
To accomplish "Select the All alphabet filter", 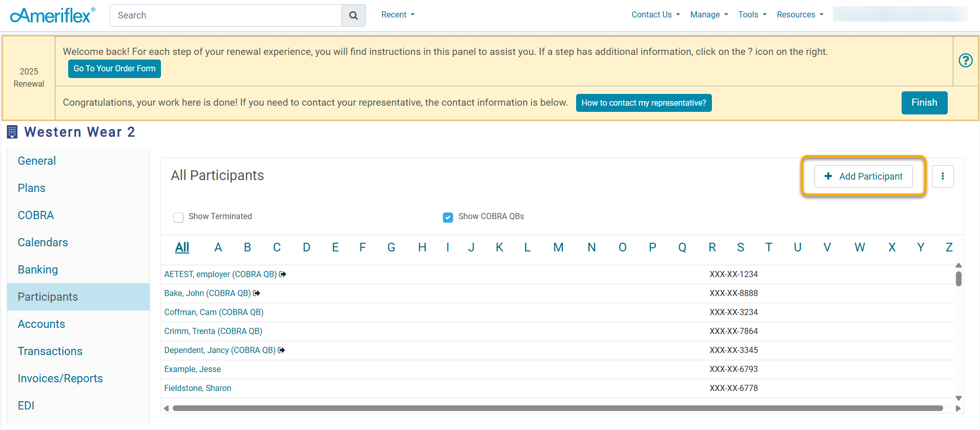I will pyautogui.click(x=182, y=248).
